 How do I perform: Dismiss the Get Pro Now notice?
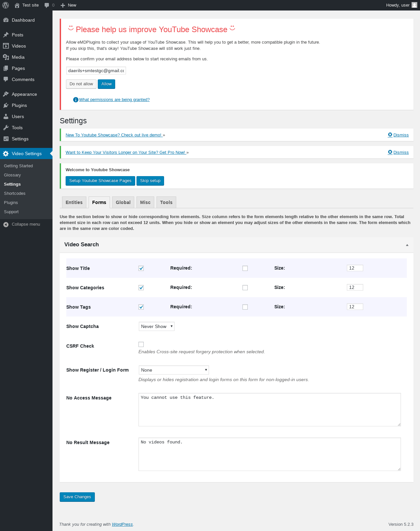click(x=398, y=152)
